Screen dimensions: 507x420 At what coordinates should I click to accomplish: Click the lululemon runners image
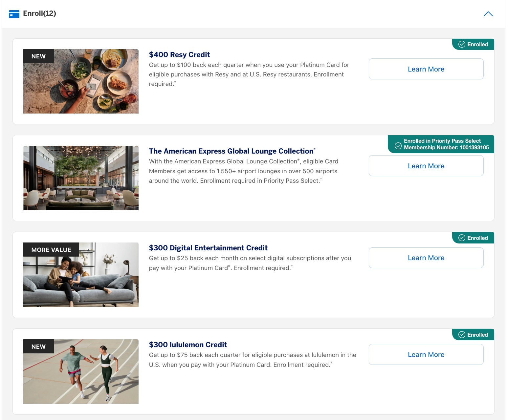81,371
